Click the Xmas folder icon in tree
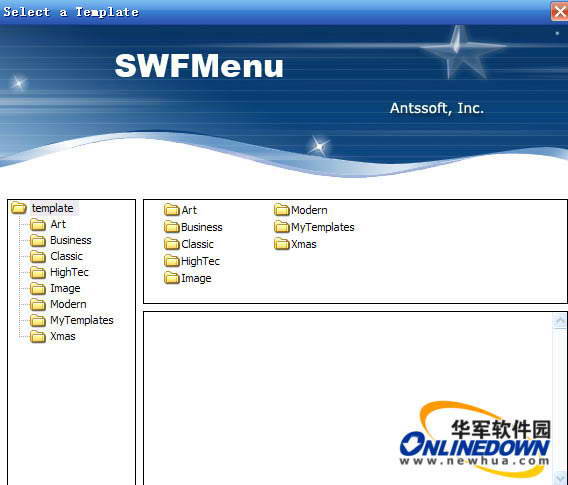 (38, 336)
